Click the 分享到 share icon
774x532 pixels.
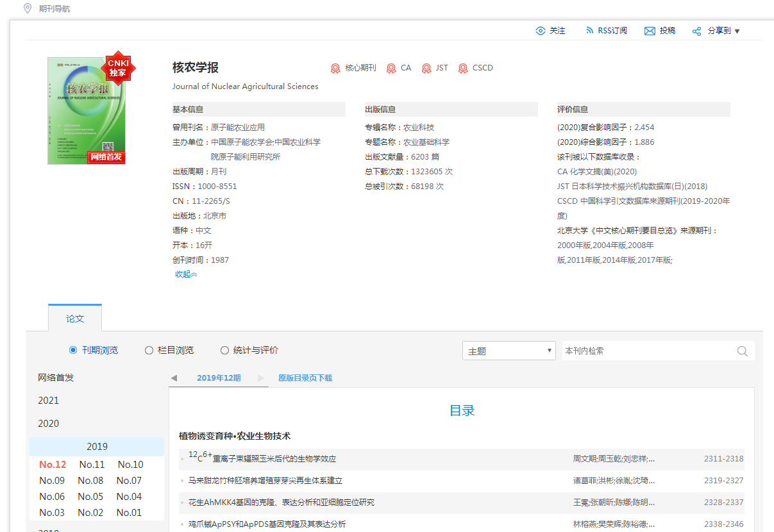[x=696, y=31]
